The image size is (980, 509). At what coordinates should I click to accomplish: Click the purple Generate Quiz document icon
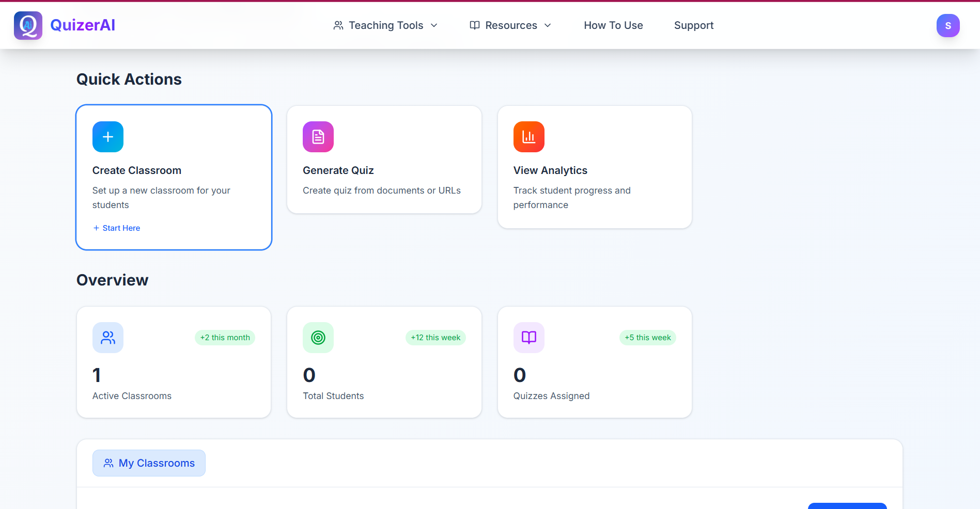pos(318,137)
